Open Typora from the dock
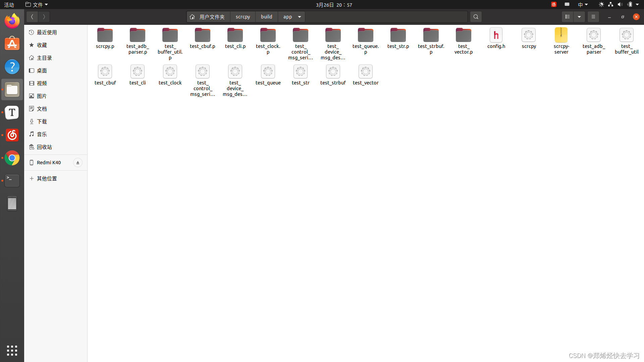Image resolution: width=644 pixels, height=362 pixels. coord(12,112)
